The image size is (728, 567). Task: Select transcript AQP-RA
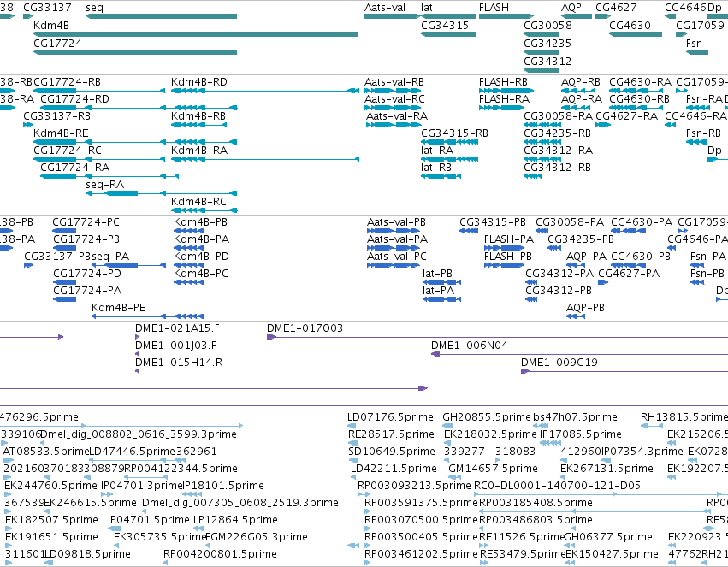581,99
